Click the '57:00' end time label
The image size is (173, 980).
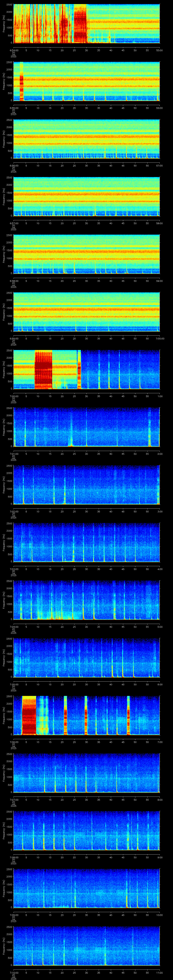click(159, 166)
